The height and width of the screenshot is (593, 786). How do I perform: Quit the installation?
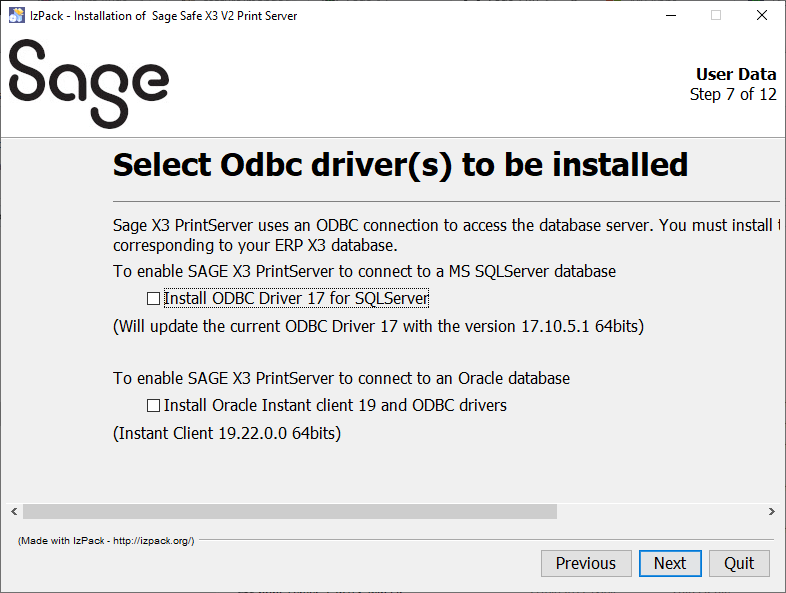coord(739,563)
